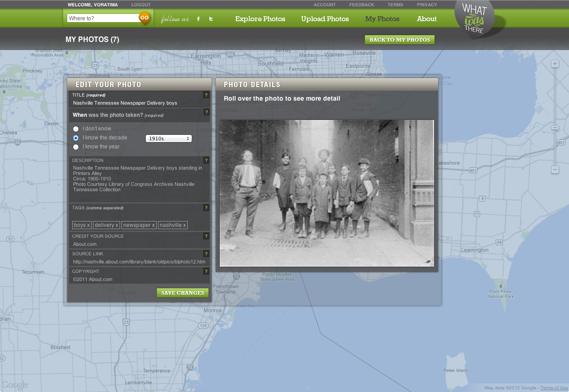
Task: Open the My Photos menu item
Action: (382, 19)
